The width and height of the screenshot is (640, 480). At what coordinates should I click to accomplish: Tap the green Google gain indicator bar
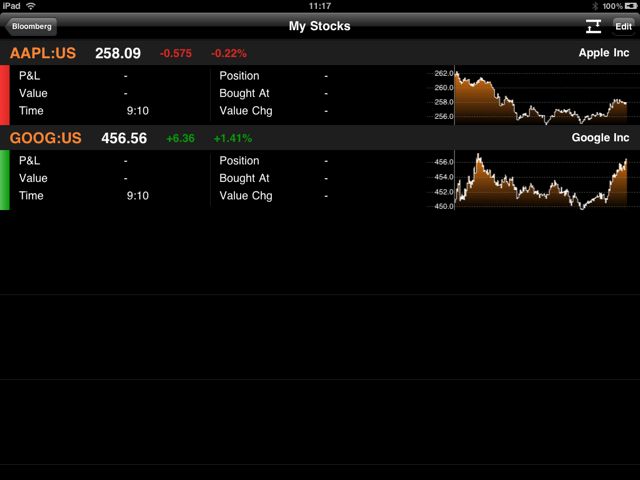[4, 180]
